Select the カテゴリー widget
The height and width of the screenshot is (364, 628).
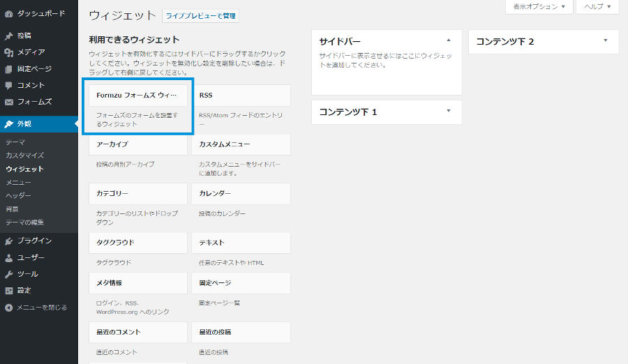click(x=138, y=193)
